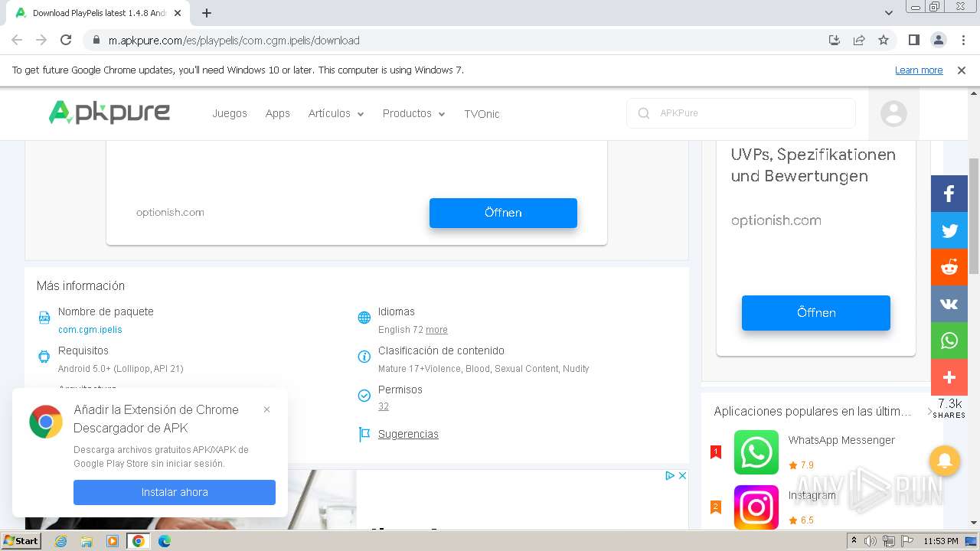This screenshot has height=551, width=980.
Task: Open media player from taskbar
Action: point(113,541)
